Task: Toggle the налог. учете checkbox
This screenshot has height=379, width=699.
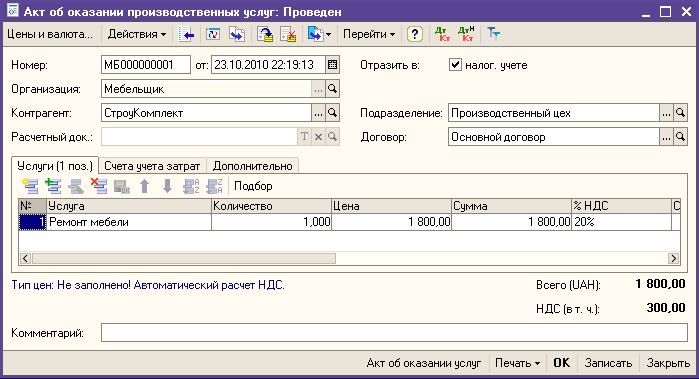Action: pyautogui.click(x=455, y=65)
